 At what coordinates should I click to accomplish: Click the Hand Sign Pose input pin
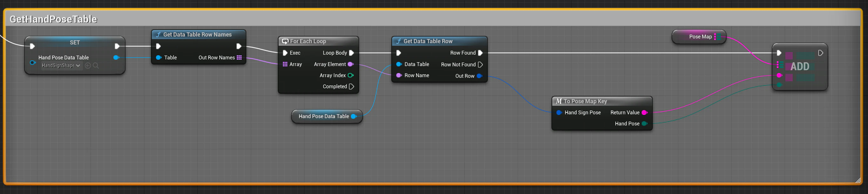pos(559,112)
